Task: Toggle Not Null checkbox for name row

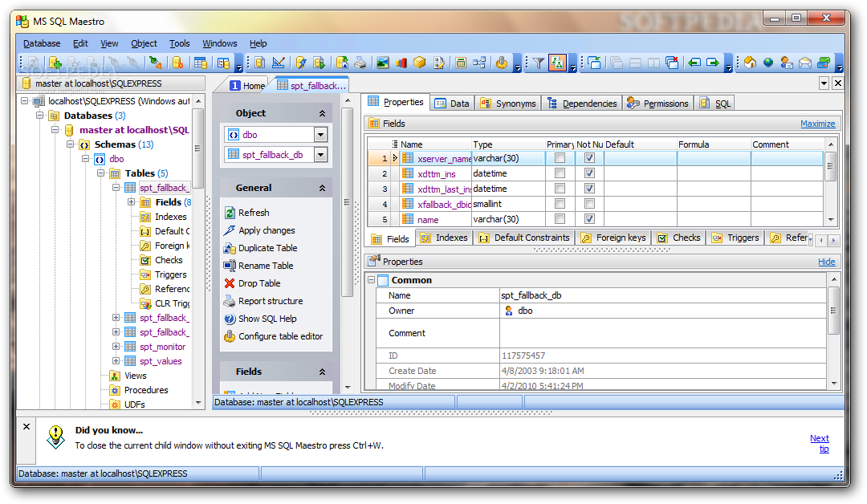Action: [589, 219]
